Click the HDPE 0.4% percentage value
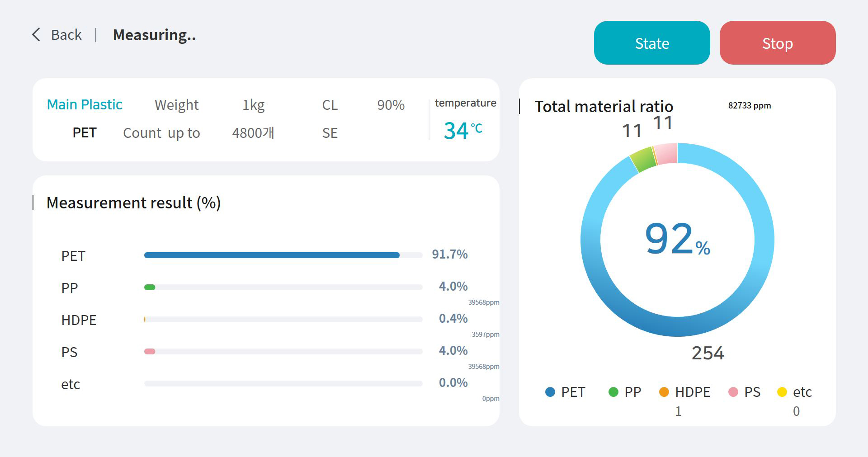The height and width of the screenshot is (457, 868). pyautogui.click(x=453, y=318)
